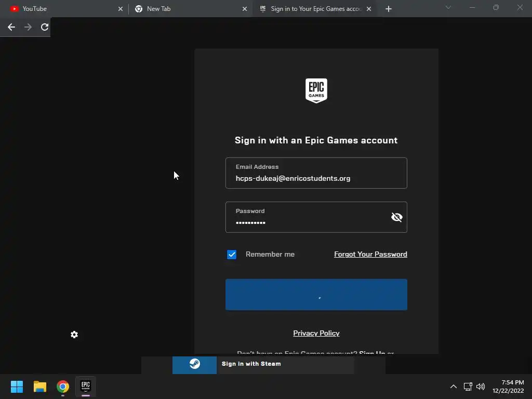Open the volume tray icon
Screen dimensions: 532x399
[x=481, y=387]
